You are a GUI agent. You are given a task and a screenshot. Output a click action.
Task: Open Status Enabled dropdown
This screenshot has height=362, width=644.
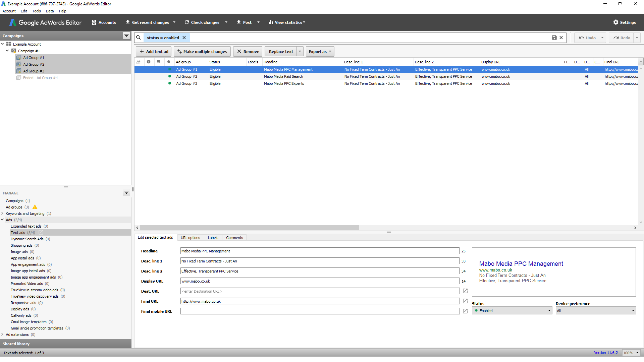tap(512, 311)
